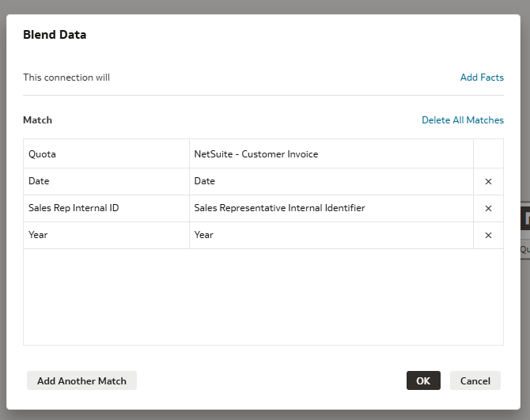Click Delete All Matches link
The height and width of the screenshot is (420, 530).
[x=462, y=120]
